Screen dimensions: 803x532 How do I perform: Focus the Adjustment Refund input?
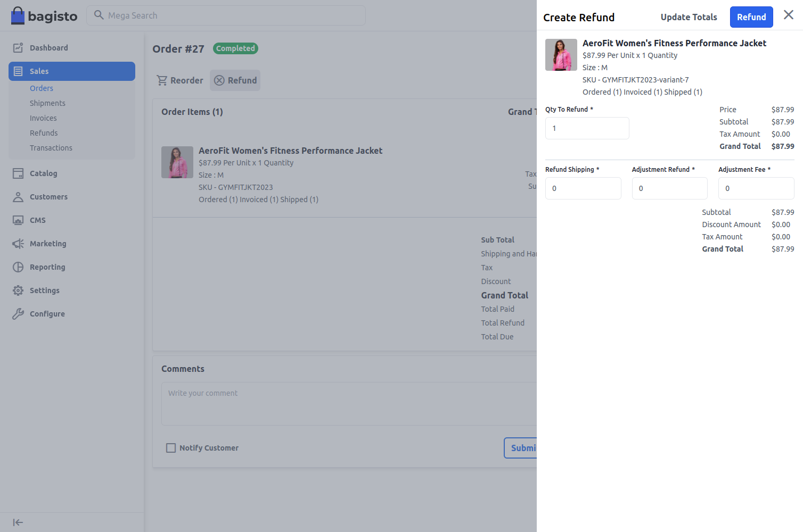(669, 188)
